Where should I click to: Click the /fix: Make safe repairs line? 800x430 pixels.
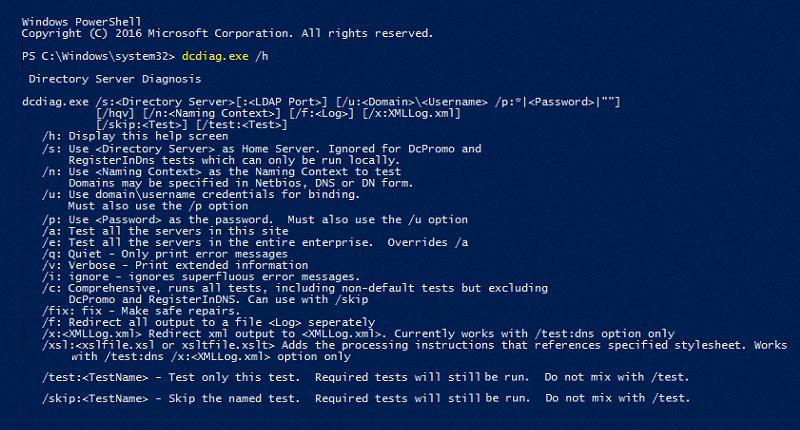click(141, 311)
